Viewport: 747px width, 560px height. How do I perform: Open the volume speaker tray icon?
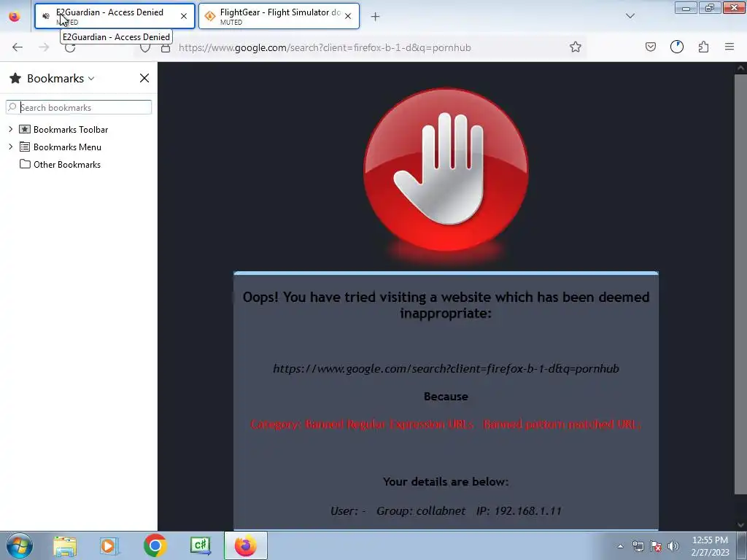coord(673,547)
